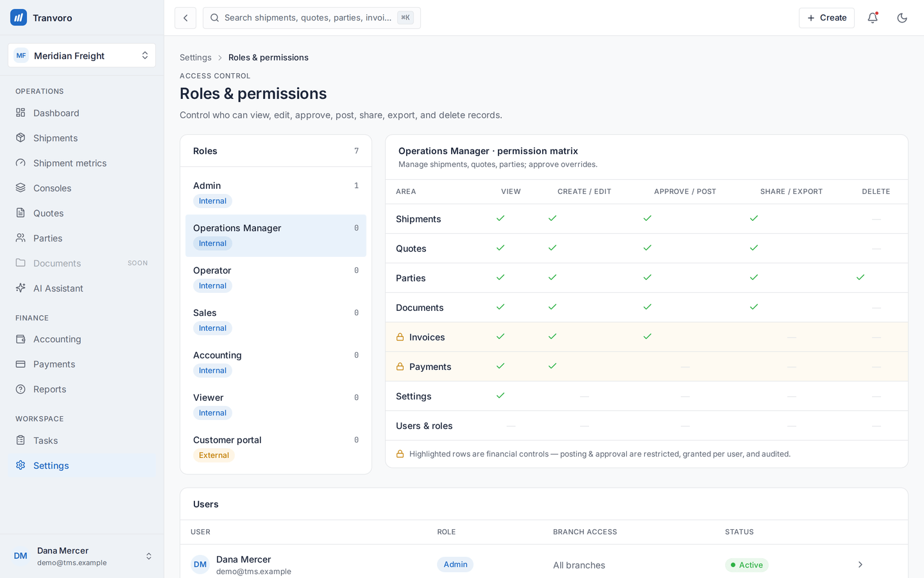Select the Customer portal role
924x578 pixels.
(x=276, y=448)
